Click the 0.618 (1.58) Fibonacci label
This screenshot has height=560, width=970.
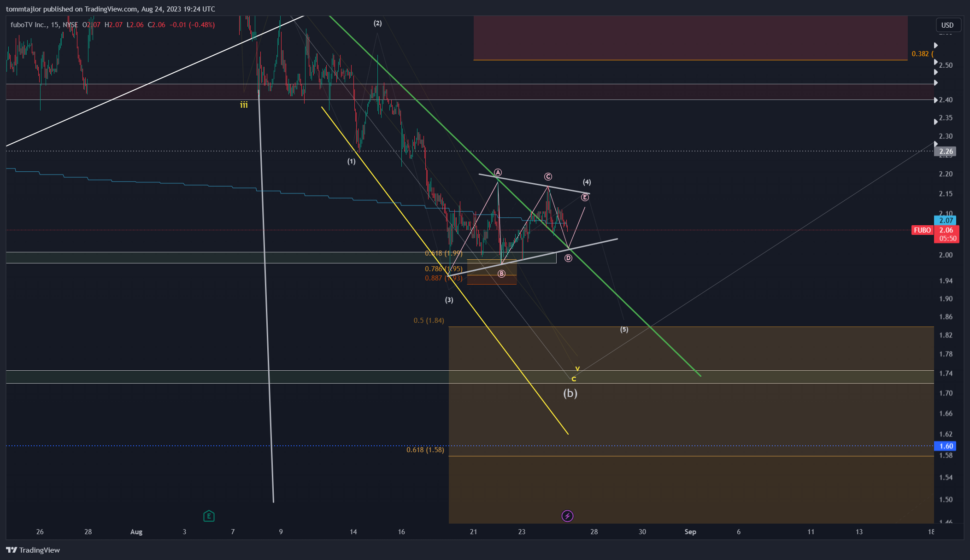(425, 449)
